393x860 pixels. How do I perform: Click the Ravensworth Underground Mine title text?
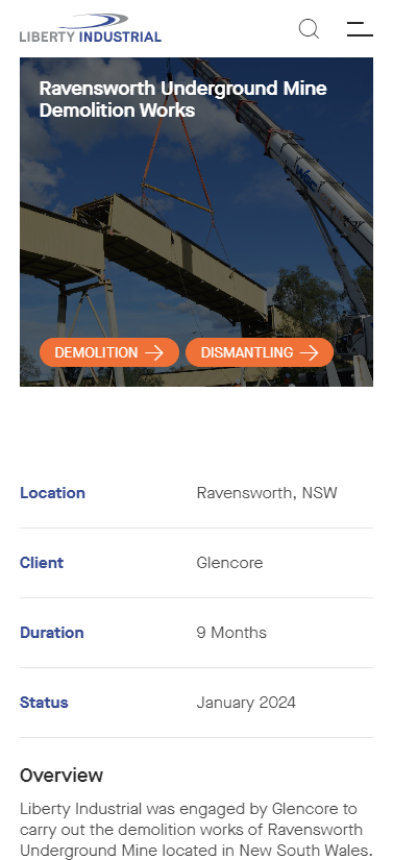[183, 99]
